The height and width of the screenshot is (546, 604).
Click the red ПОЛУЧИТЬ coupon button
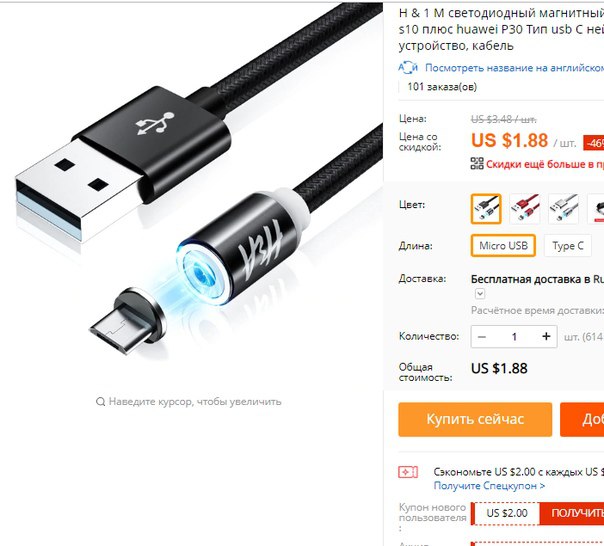[x=572, y=513]
